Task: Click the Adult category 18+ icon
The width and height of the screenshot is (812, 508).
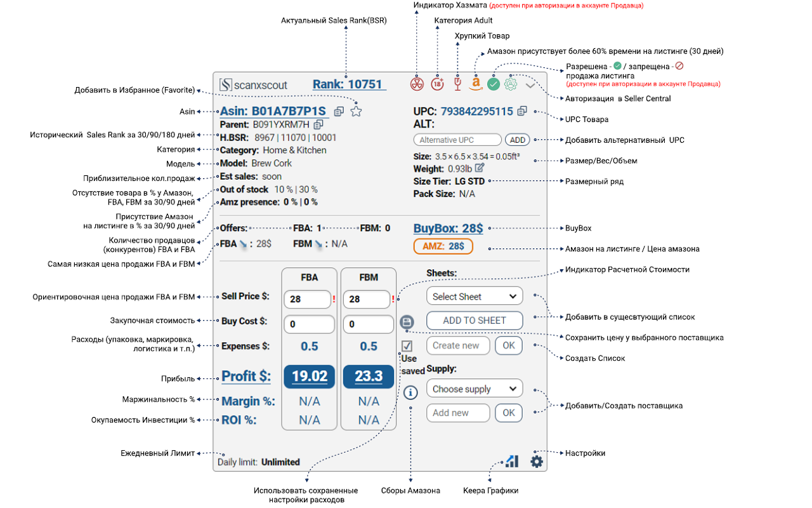Action: pyautogui.click(x=437, y=83)
